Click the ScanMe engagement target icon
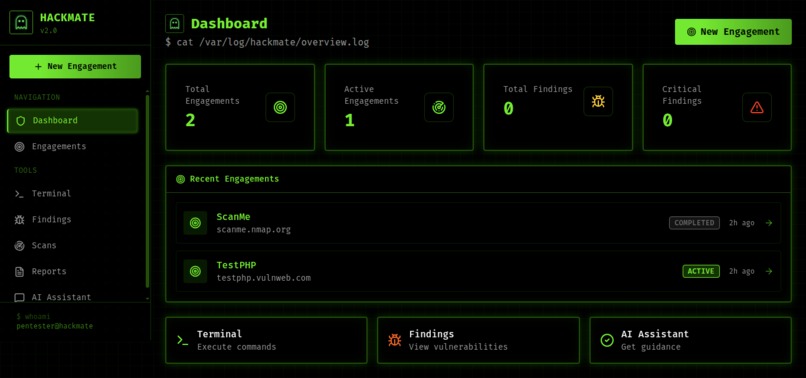The width and height of the screenshot is (806, 378). click(195, 223)
